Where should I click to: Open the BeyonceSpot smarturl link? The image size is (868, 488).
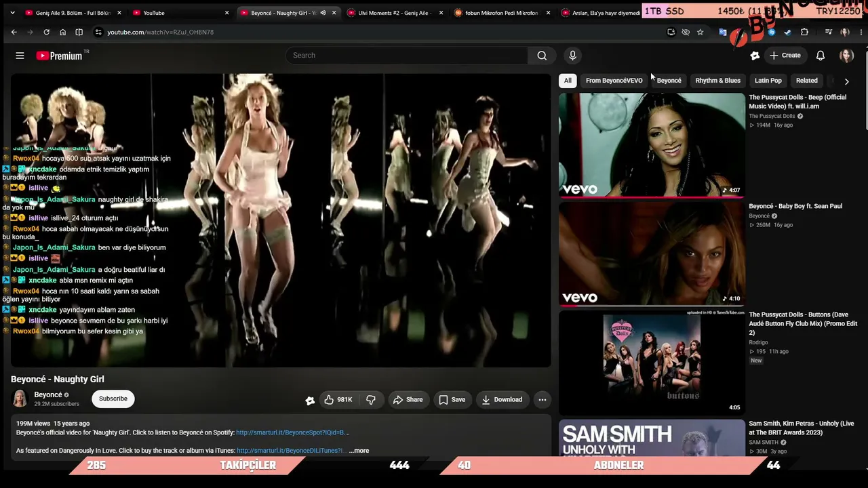[x=292, y=432]
